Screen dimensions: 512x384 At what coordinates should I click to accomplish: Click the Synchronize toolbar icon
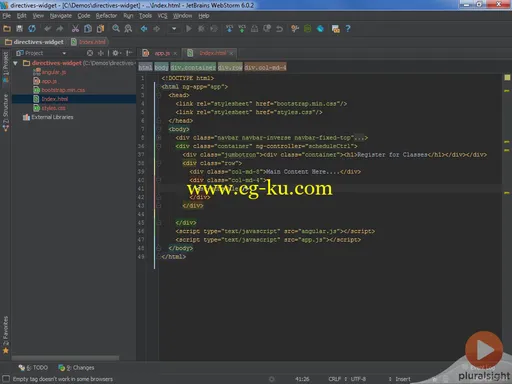32,29
